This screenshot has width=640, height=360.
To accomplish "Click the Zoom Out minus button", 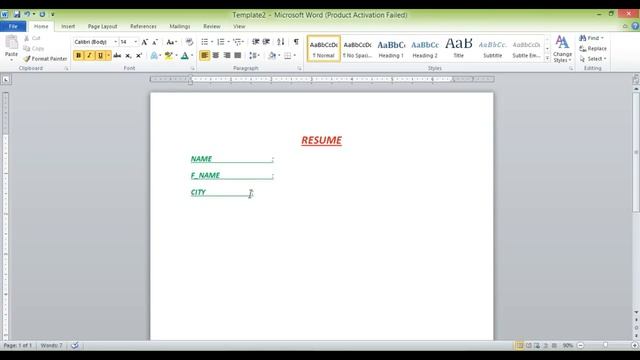I will pos(580,345).
